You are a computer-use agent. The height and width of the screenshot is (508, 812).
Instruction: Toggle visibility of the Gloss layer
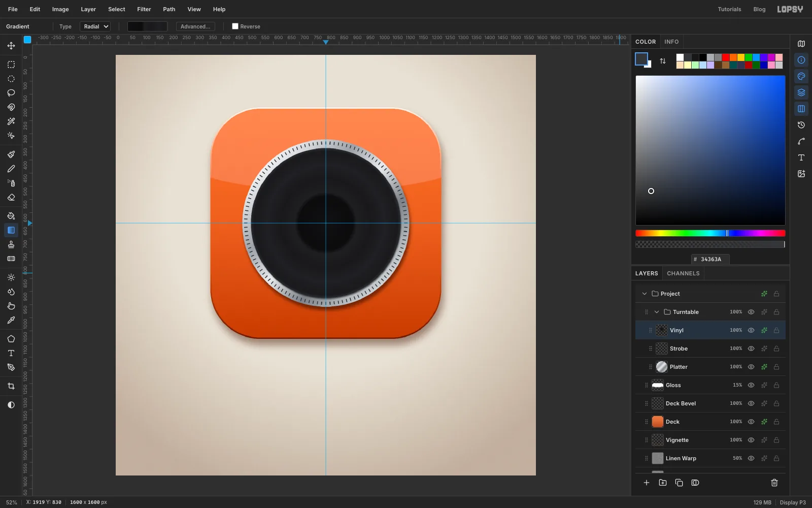tap(751, 385)
